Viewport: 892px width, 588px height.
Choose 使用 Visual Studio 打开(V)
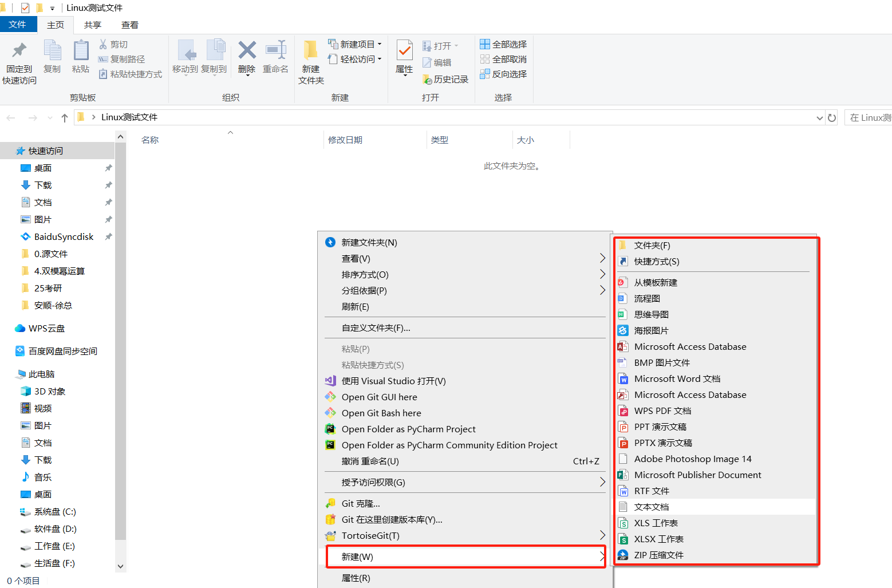pos(465,381)
